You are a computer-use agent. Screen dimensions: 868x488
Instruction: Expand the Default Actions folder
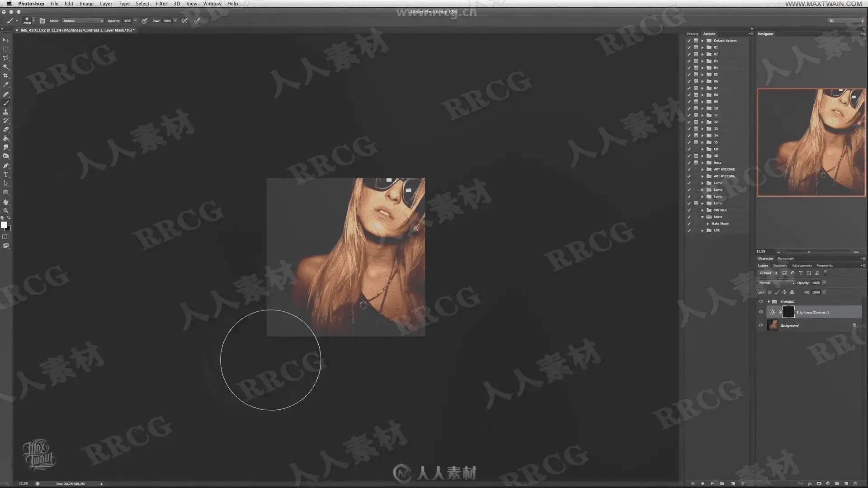703,41
